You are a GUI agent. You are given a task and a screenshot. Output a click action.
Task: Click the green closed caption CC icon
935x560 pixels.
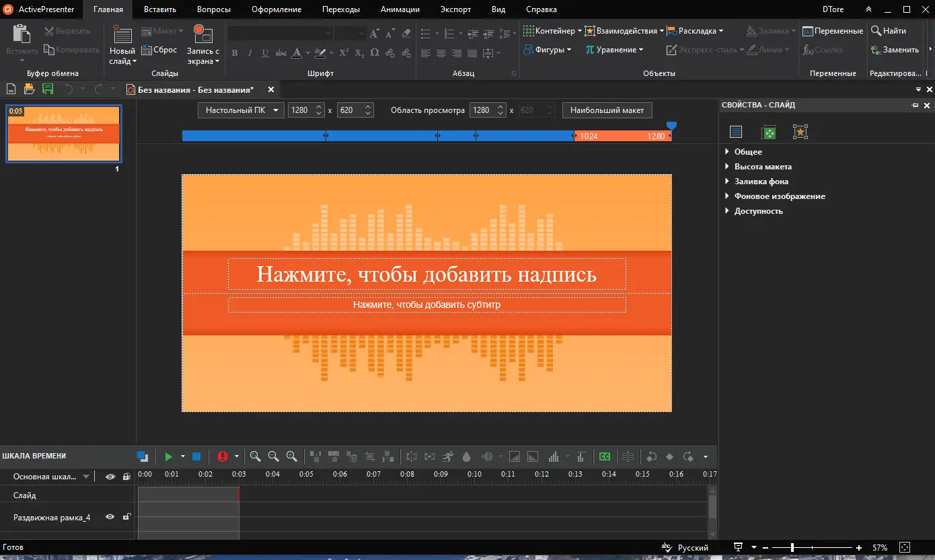coord(605,456)
